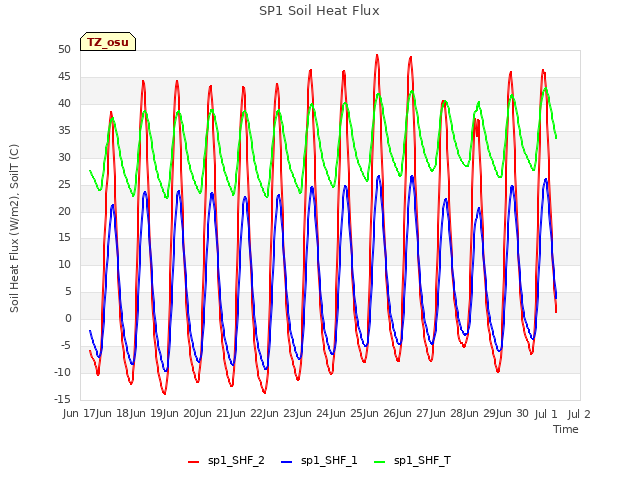Click the sp1_SHF_2 legend entry
Screen dimensions: 640x480
(226, 461)
